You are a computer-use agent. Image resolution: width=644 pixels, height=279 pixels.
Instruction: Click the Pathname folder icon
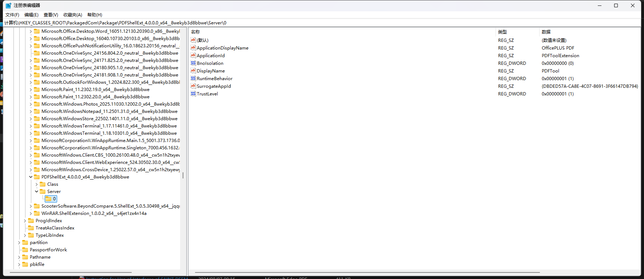pos(25,257)
